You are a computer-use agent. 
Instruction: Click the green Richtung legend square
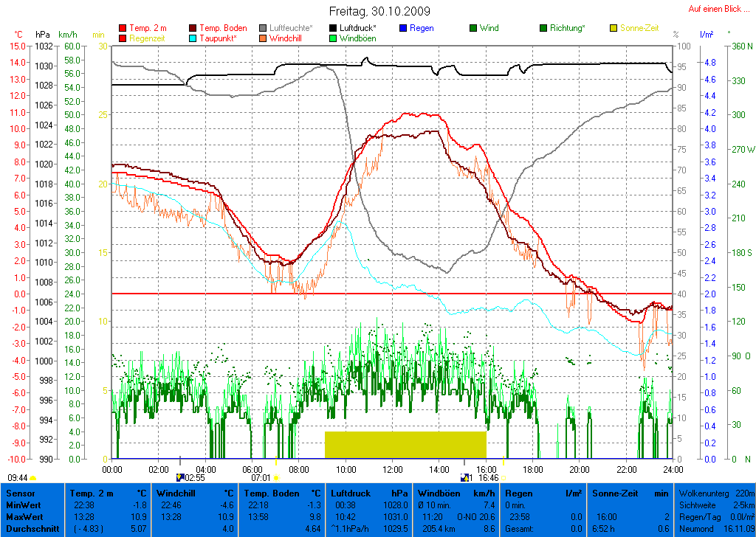[x=543, y=28]
